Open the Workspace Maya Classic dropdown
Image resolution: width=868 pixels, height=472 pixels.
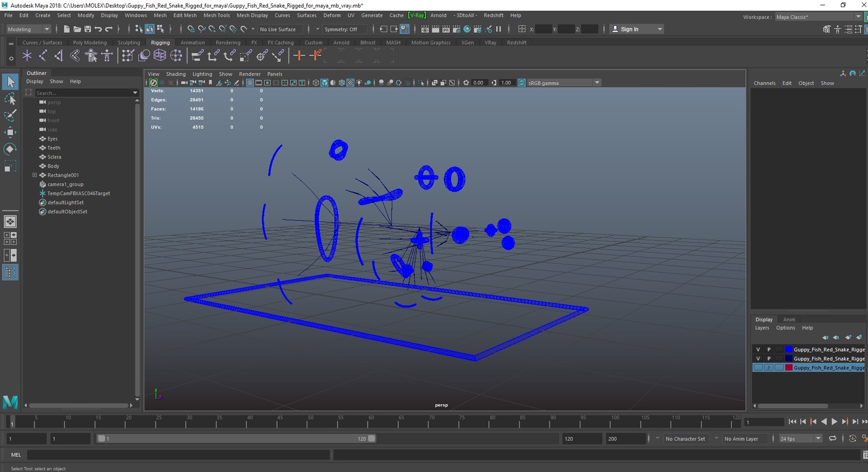pos(818,17)
